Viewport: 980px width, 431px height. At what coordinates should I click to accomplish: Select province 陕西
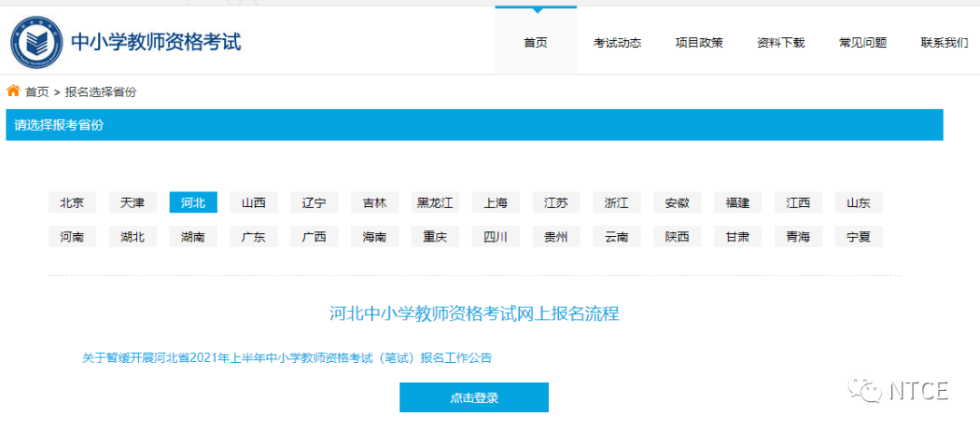[678, 236]
